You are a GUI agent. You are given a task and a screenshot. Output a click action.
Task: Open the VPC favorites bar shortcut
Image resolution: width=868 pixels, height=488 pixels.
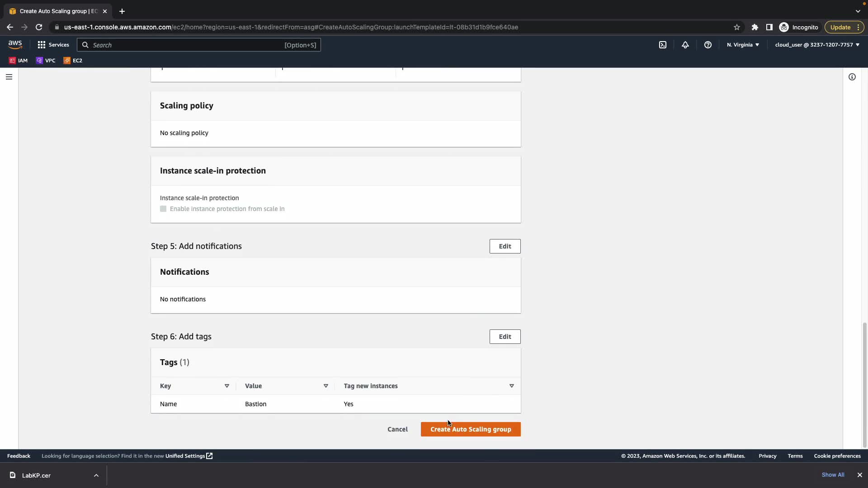[46, 61]
